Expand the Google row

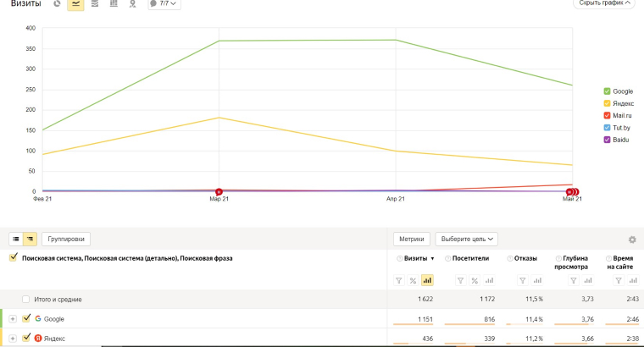click(13, 319)
